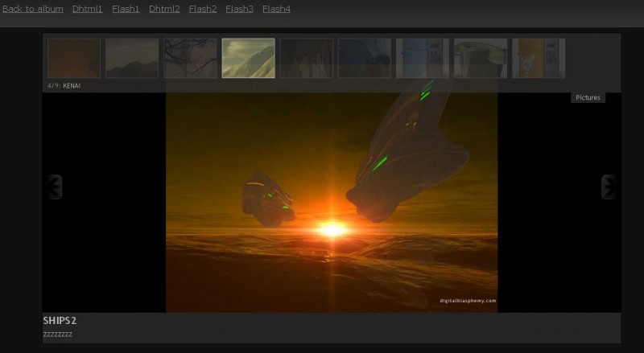Click the 4/9: KENAI counter label

pos(64,86)
